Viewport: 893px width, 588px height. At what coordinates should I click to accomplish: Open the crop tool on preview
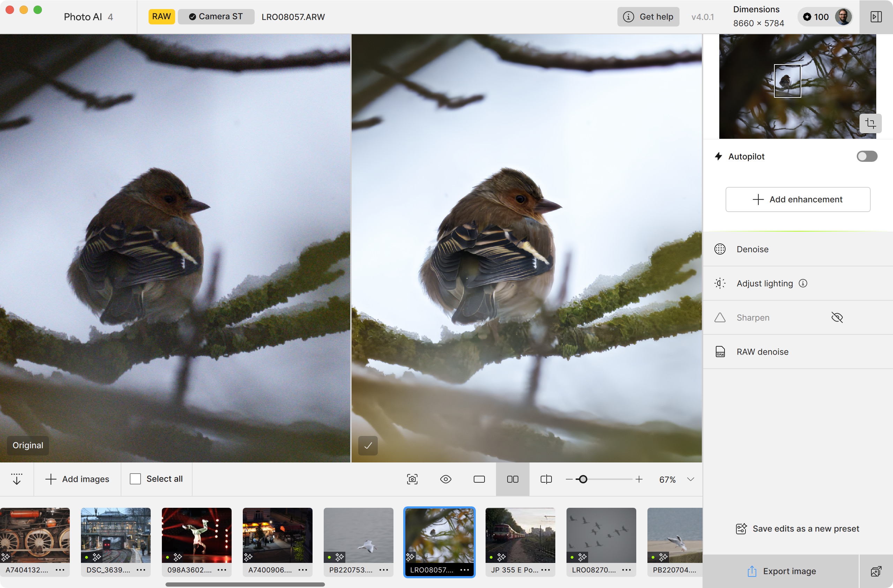click(x=870, y=123)
